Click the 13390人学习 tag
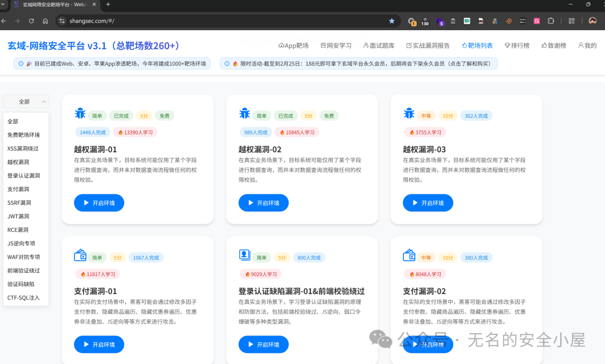 tap(136, 132)
